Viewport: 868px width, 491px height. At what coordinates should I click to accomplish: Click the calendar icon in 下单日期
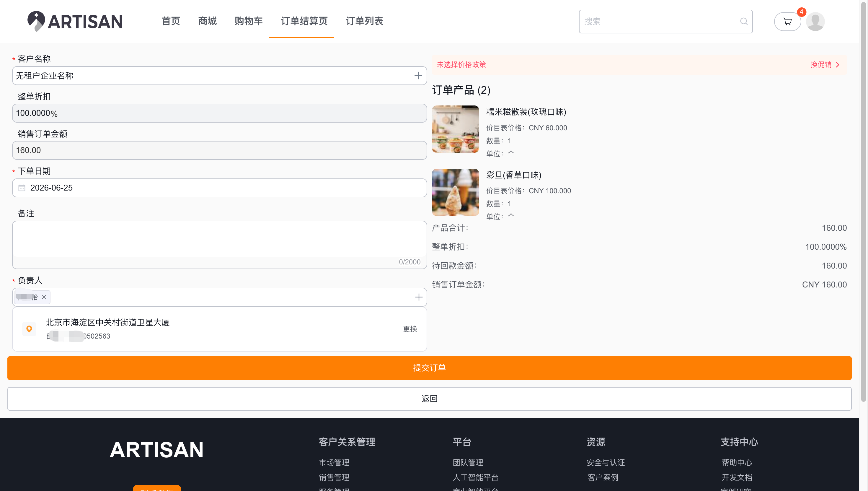point(22,188)
